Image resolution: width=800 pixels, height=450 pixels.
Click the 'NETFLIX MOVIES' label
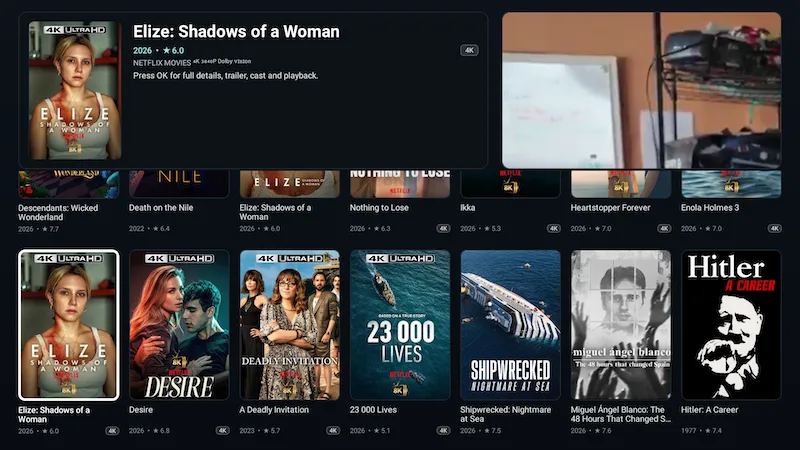click(162, 63)
